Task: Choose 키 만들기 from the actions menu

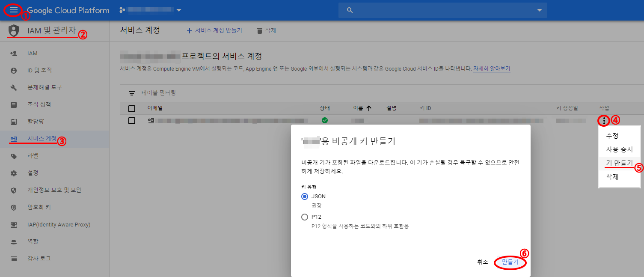Action: point(620,163)
